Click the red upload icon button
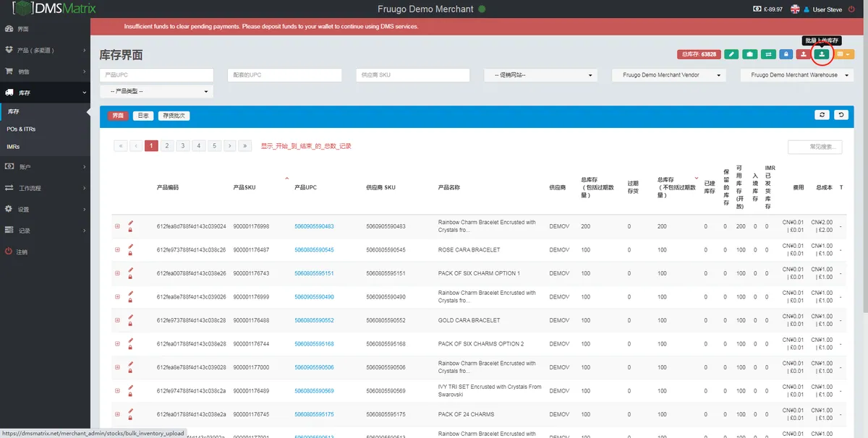Viewport: 868px width, 438px height. 804,54
